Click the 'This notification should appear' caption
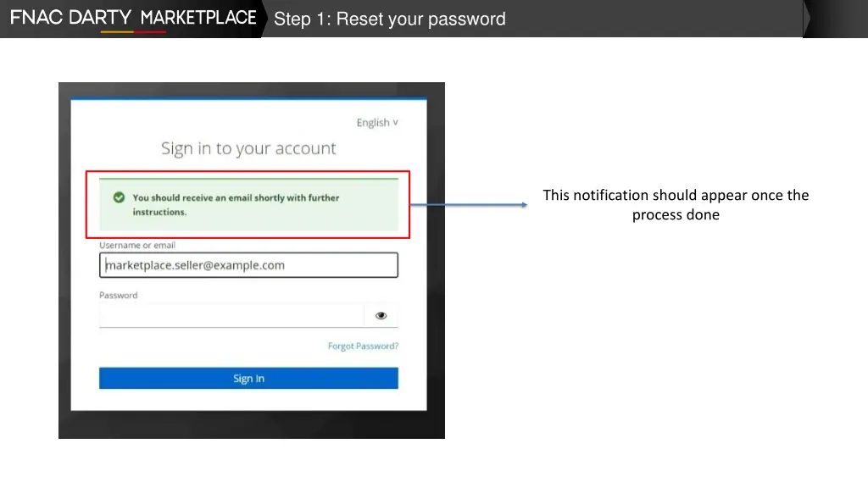The image size is (868, 488). tap(676, 205)
